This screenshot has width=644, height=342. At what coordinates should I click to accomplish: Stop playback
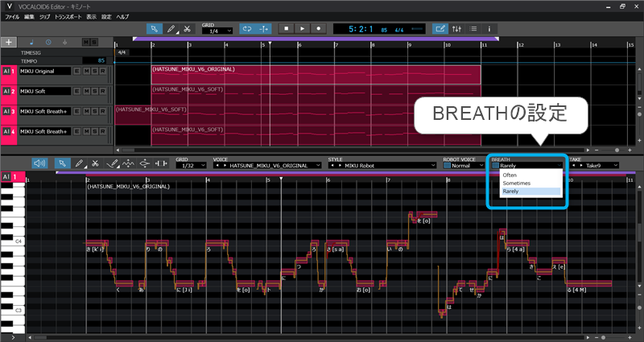click(287, 29)
